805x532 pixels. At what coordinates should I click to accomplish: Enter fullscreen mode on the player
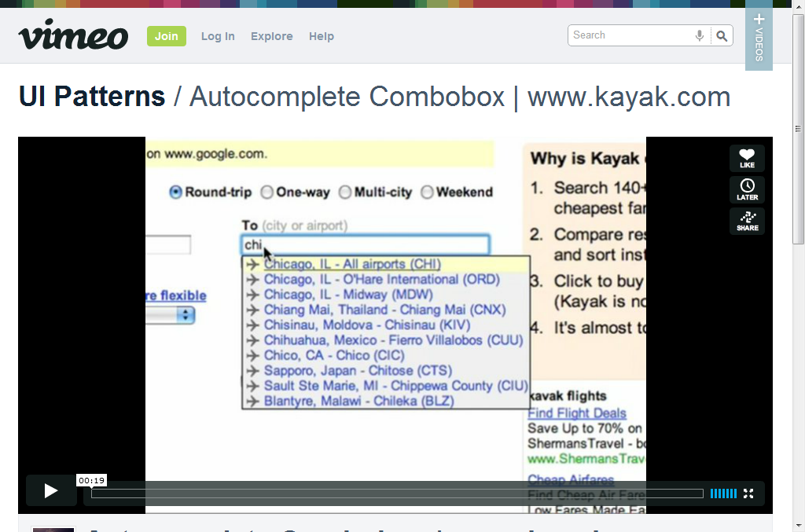coord(748,493)
